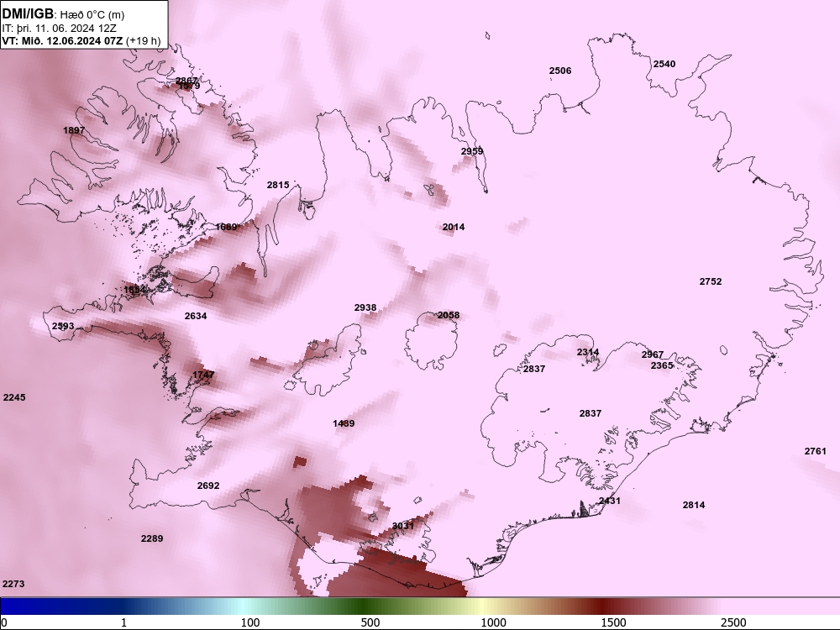The image size is (840, 630).
Task: Click the VT: Mið. 12.06.2024 07Z line
Action: [x=63, y=40]
